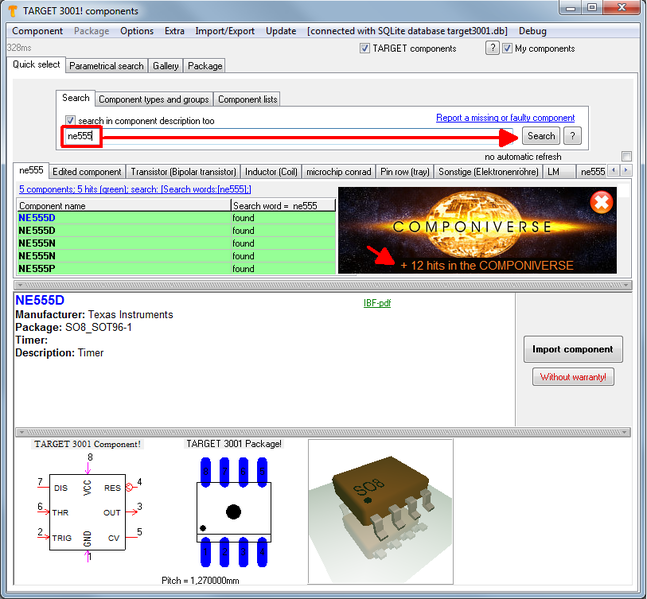
Task: Switch to the Parametrical search tab
Action: pos(106,66)
